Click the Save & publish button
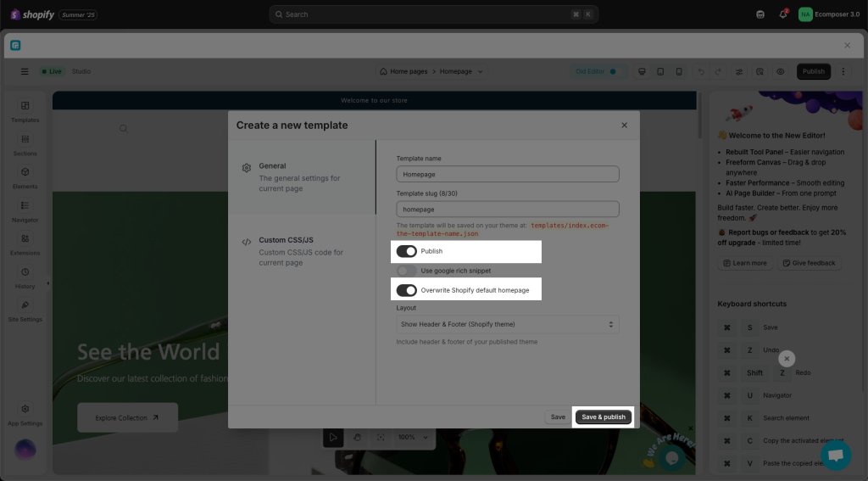The width and height of the screenshot is (868, 481). pyautogui.click(x=604, y=417)
